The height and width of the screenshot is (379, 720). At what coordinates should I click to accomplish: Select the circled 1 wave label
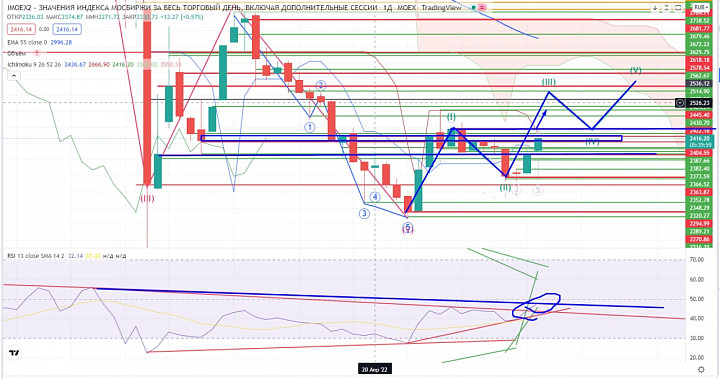310,127
